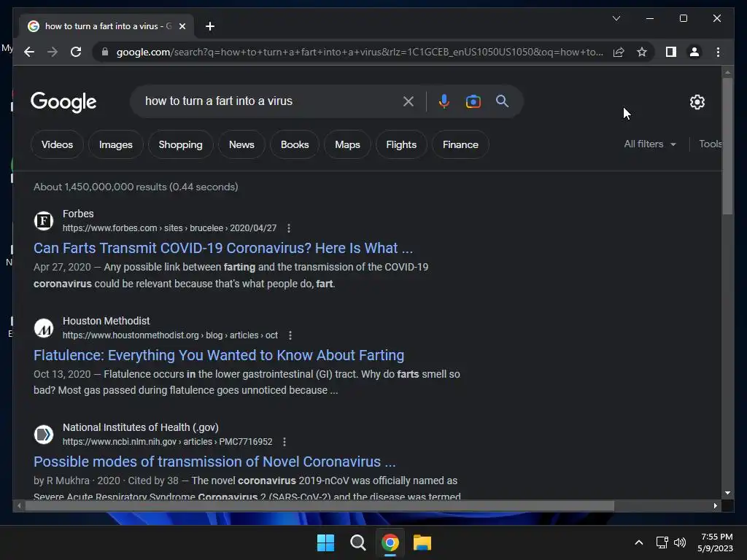Screen dimensions: 747x560
Task: Select the Finance filter
Action: pyautogui.click(x=460, y=144)
